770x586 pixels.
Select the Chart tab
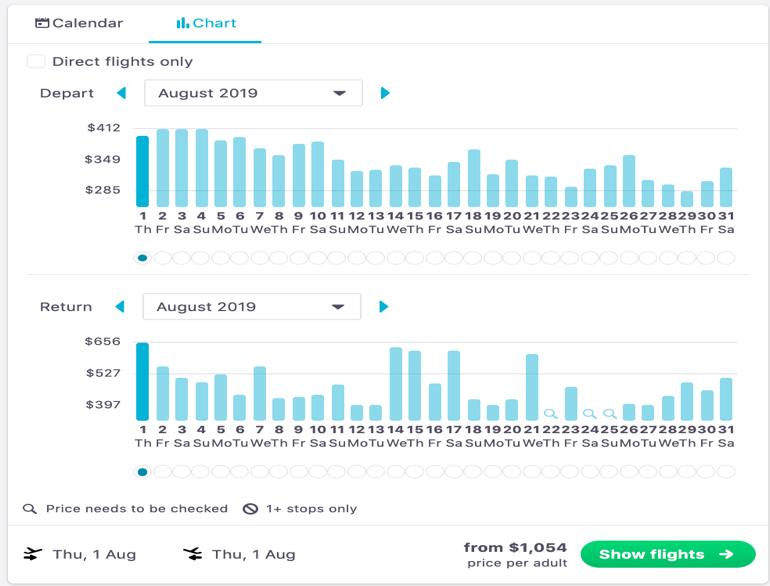click(x=206, y=23)
